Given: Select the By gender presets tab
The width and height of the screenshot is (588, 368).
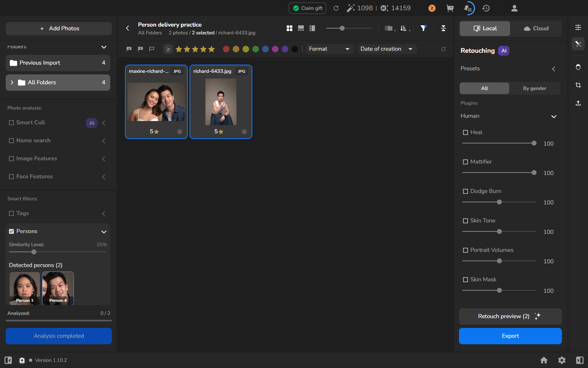Looking at the screenshot, I should click(535, 88).
